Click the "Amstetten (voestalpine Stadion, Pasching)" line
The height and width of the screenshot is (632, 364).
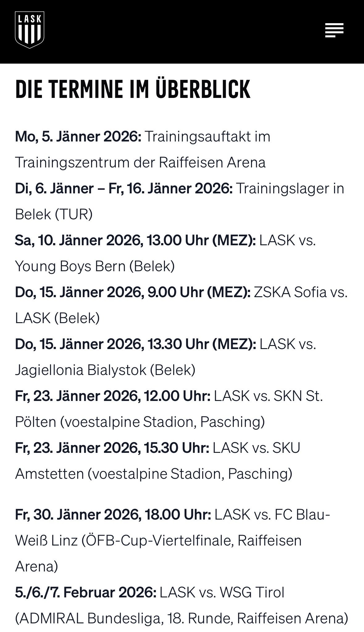[153, 474]
